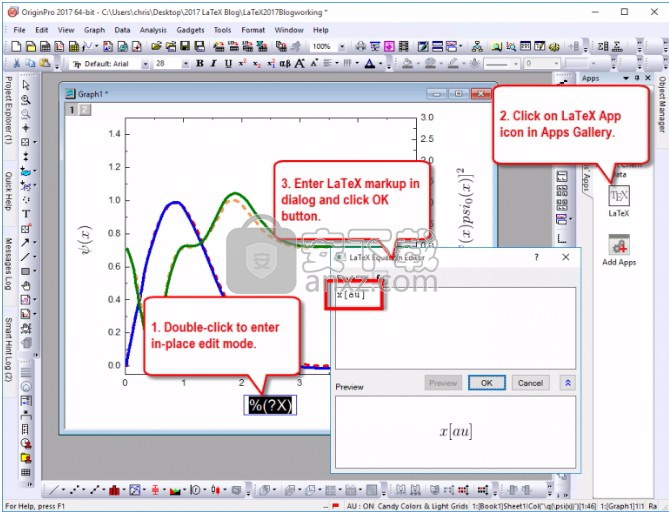Create a new project with the blank-page icon
669x512 pixels.
click(16, 47)
